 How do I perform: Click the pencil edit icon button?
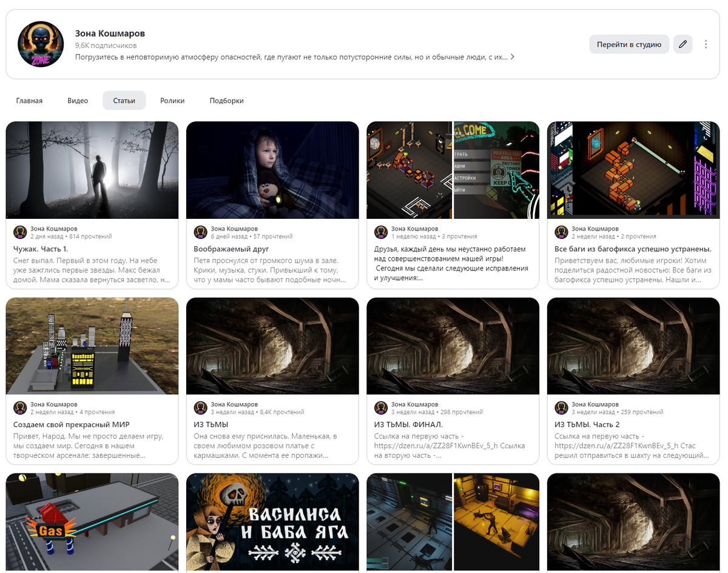(683, 44)
